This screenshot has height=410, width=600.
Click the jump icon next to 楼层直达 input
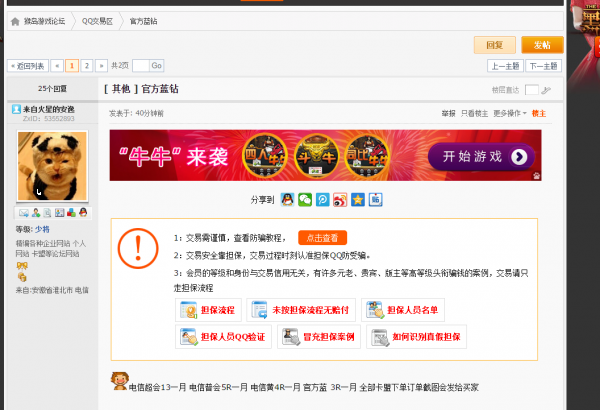pos(546,90)
